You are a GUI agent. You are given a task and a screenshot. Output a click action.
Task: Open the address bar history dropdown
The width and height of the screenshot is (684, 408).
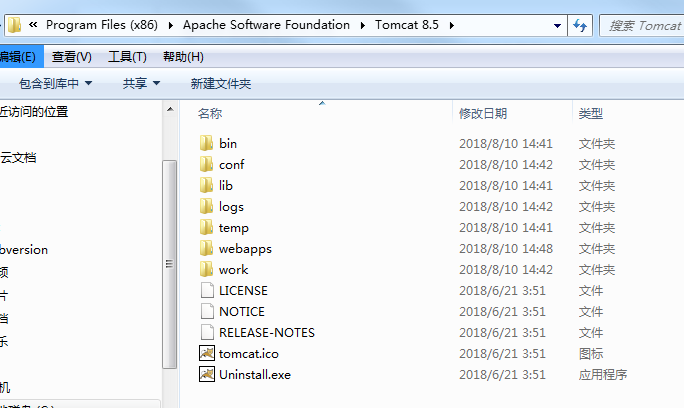tap(557, 25)
